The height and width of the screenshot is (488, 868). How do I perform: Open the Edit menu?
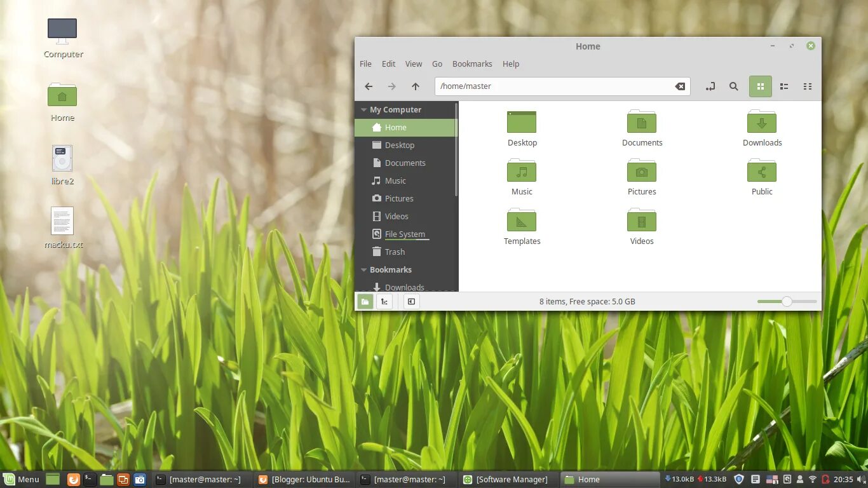pos(388,64)
